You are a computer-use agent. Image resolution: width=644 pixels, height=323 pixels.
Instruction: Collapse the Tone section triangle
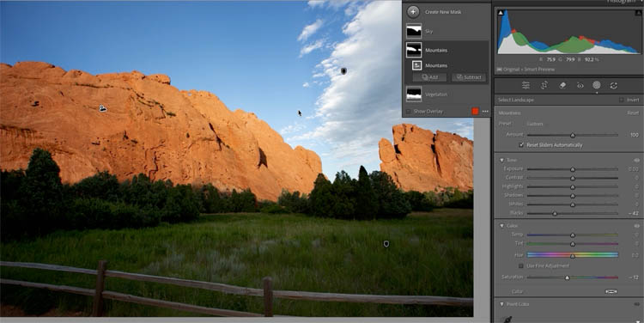[501, 160]
